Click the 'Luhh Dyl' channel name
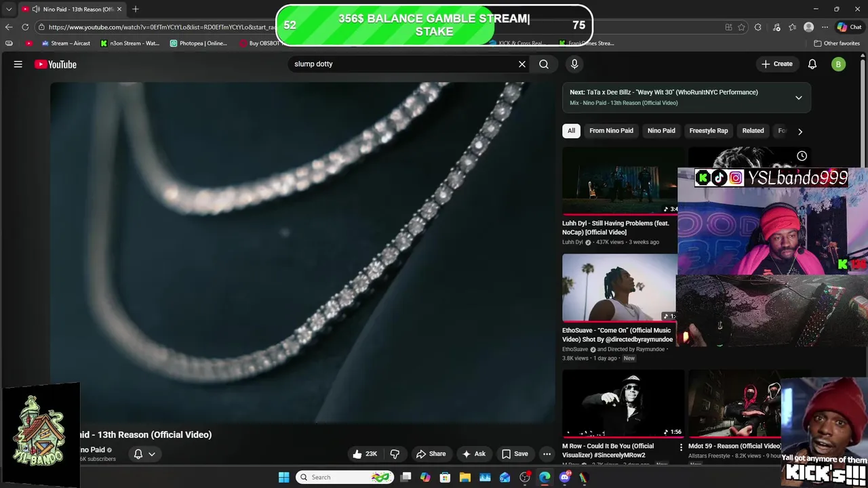 click(x=572, y=242)
